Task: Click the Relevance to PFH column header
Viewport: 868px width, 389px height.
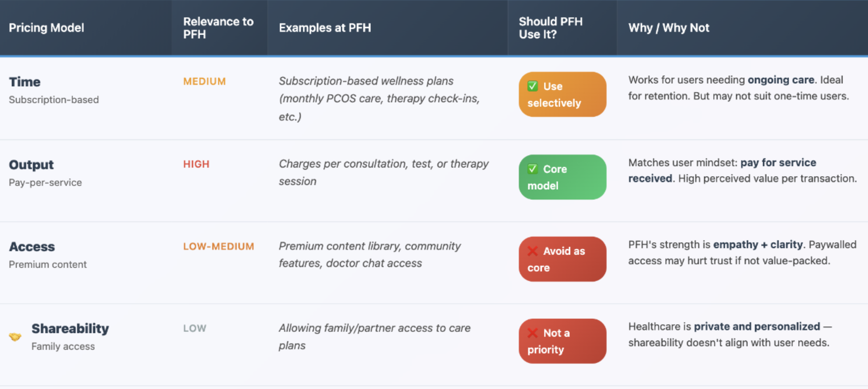Action: pyautogui.click(x=218, y=28)
